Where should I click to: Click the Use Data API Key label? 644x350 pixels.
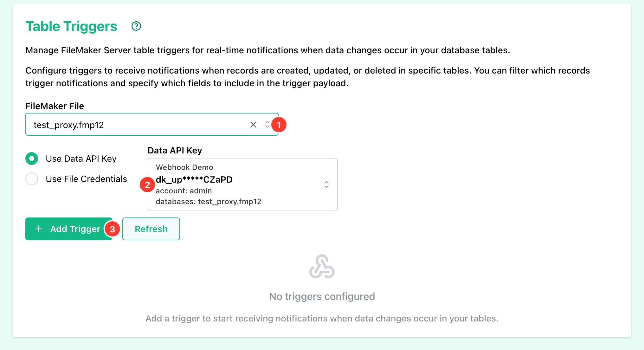[x=81, y=159]
